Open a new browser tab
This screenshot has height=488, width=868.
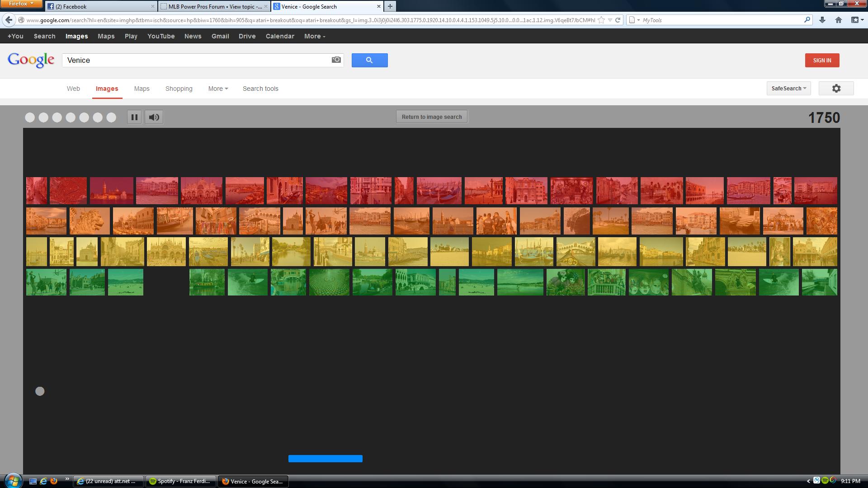coord(390,6)
